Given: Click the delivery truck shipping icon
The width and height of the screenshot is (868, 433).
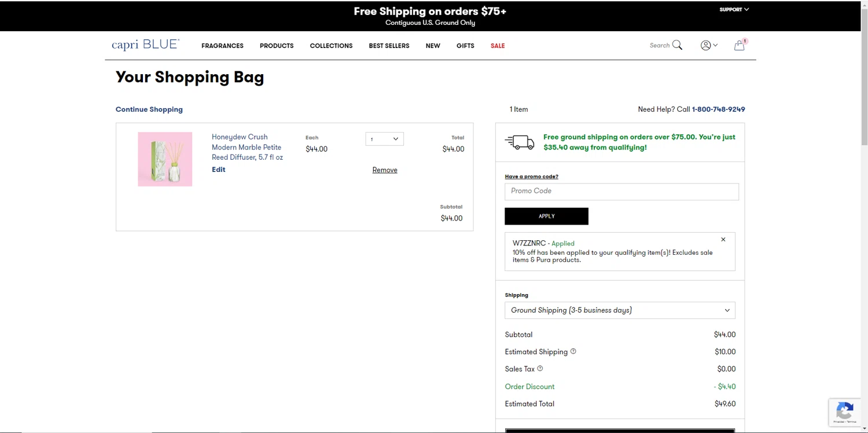Looking at the screenshot, I should click(520, 142).
